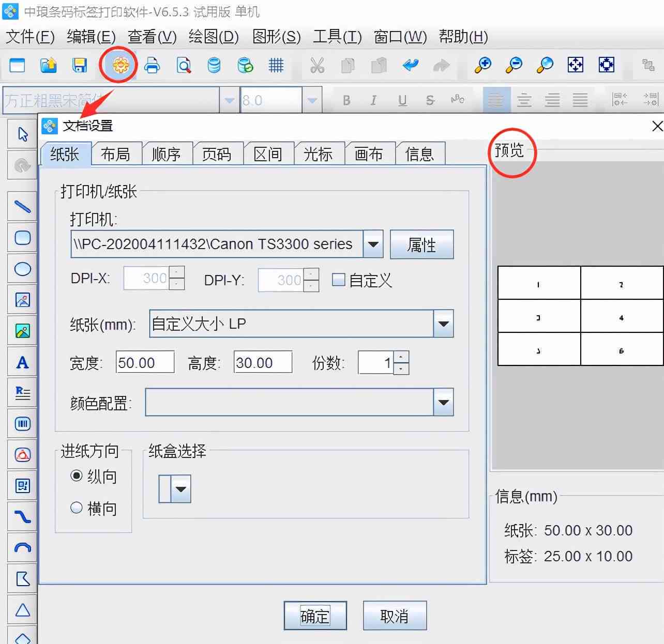Viewport: 664px width, 644px height.
Task: Click the 确定 confirm button
Action: coord(315,616)
